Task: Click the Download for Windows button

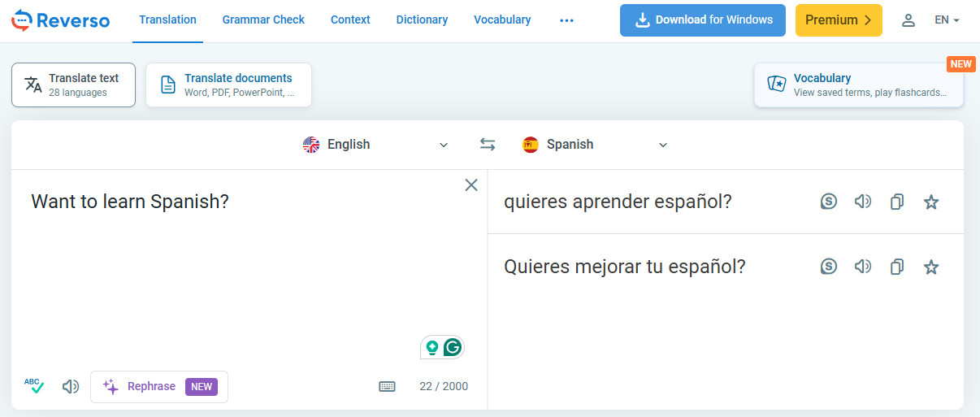Action: point(702,20)
